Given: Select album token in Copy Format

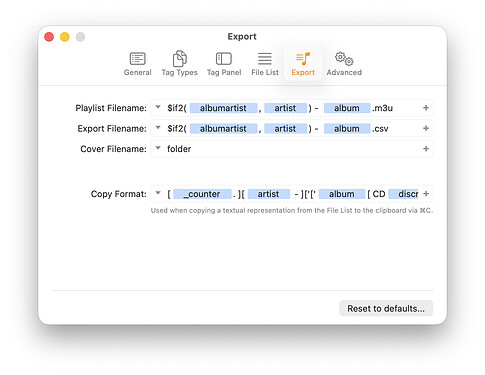Looking at the screenshot, I should point(342,194).
